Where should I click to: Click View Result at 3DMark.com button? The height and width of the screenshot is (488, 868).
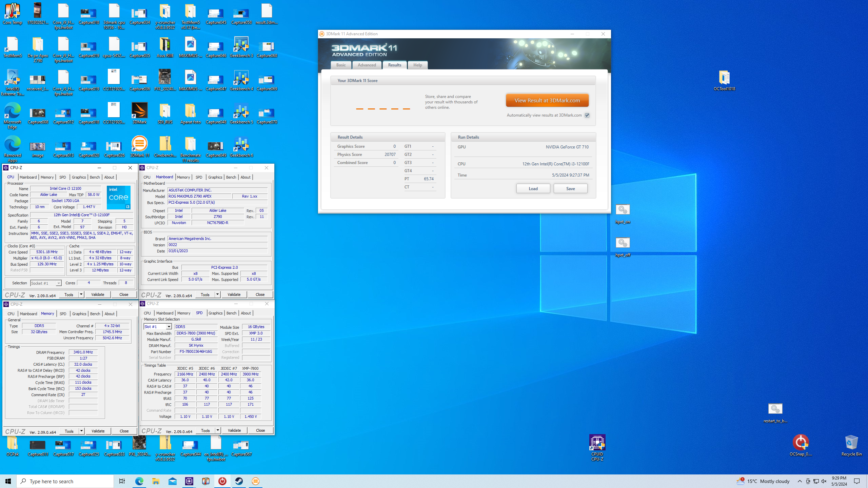pyautogui.click(x=547, y=101)
